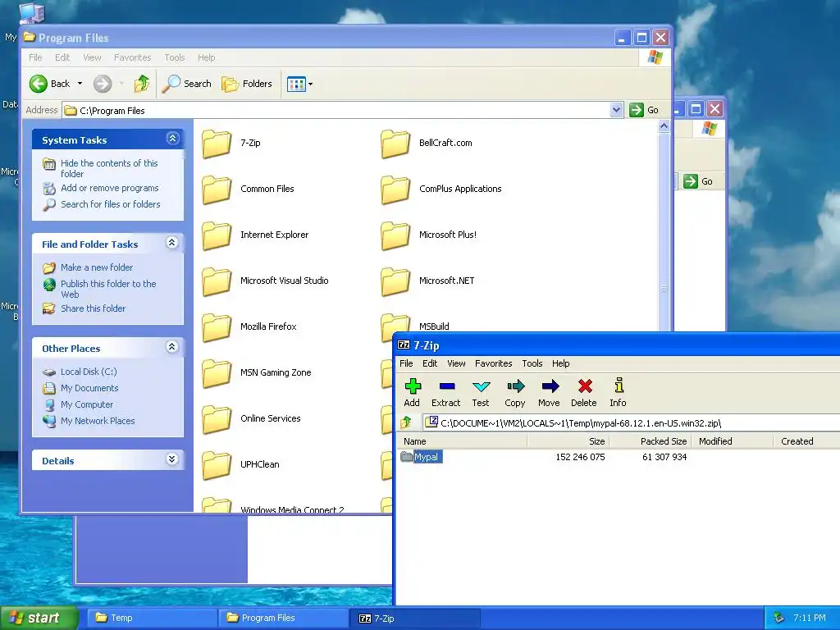Switch to Program Files taskbar button
The image size is (840, 630).
tap(283, 618)
